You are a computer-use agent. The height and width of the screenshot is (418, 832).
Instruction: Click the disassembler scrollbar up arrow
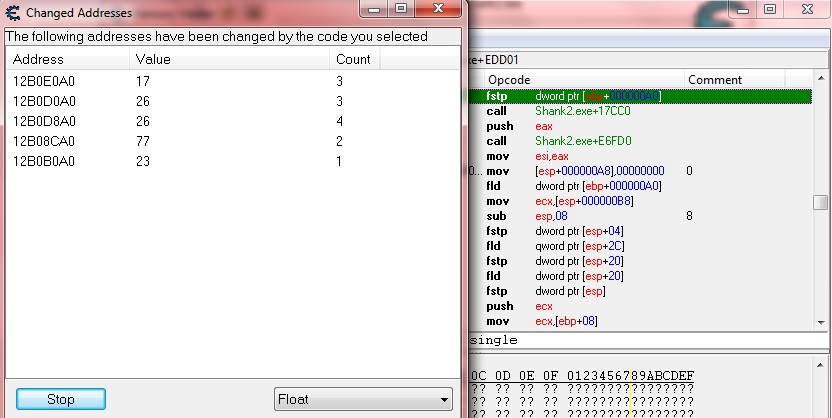pyautogui.click(x=821, y=80)
